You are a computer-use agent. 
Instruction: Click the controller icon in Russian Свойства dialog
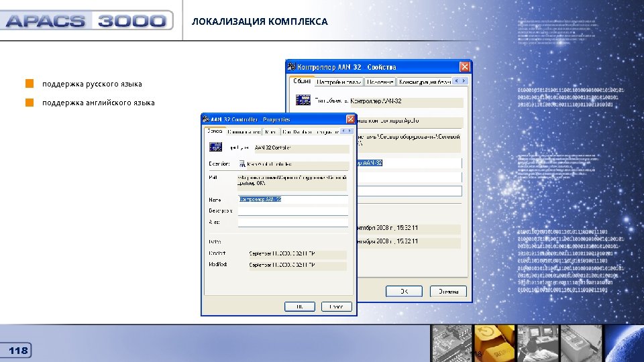[303, 100]
